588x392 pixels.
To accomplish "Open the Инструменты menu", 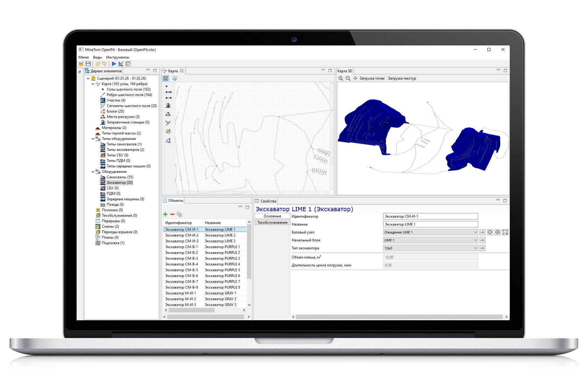I will pyautogui.click(x=118, y=57).
